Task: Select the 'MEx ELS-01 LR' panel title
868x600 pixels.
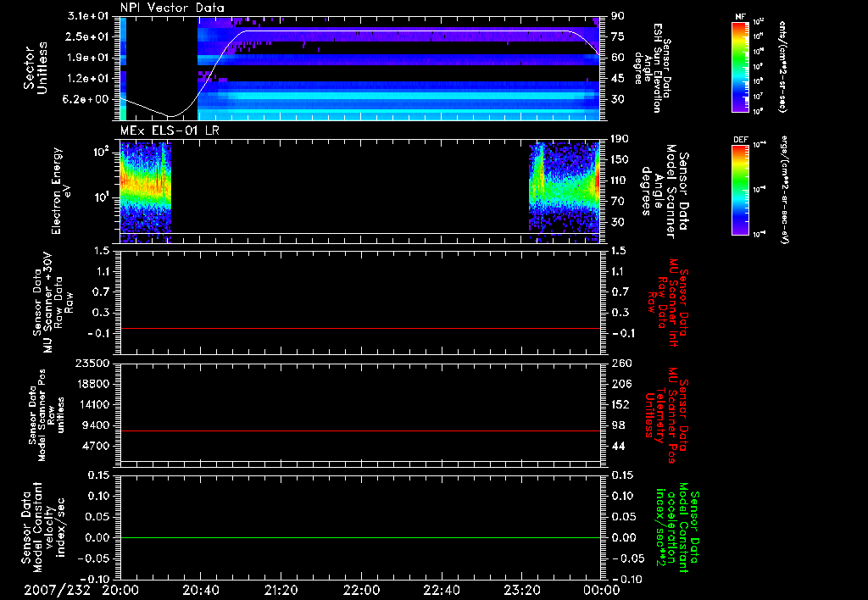Action: (170, 131)
